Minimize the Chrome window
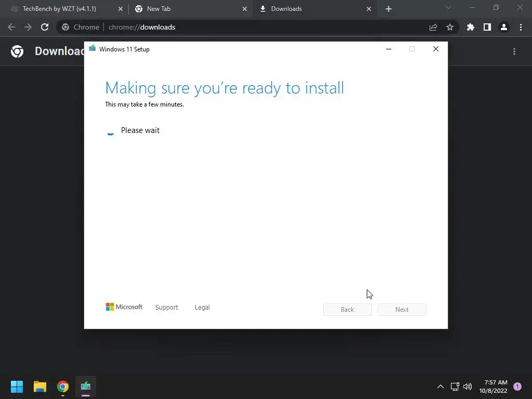This screenshot has height=399, width=532. [x=472, y=7]
